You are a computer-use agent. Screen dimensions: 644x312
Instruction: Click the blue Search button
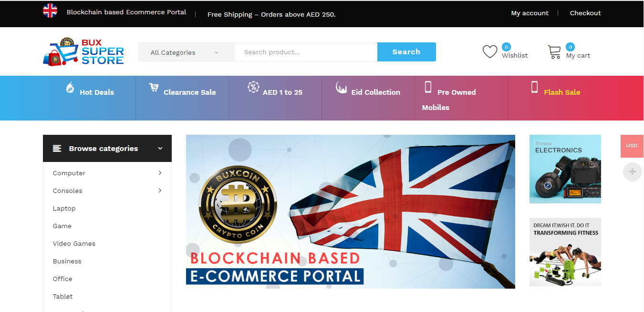tap(406, 52)
